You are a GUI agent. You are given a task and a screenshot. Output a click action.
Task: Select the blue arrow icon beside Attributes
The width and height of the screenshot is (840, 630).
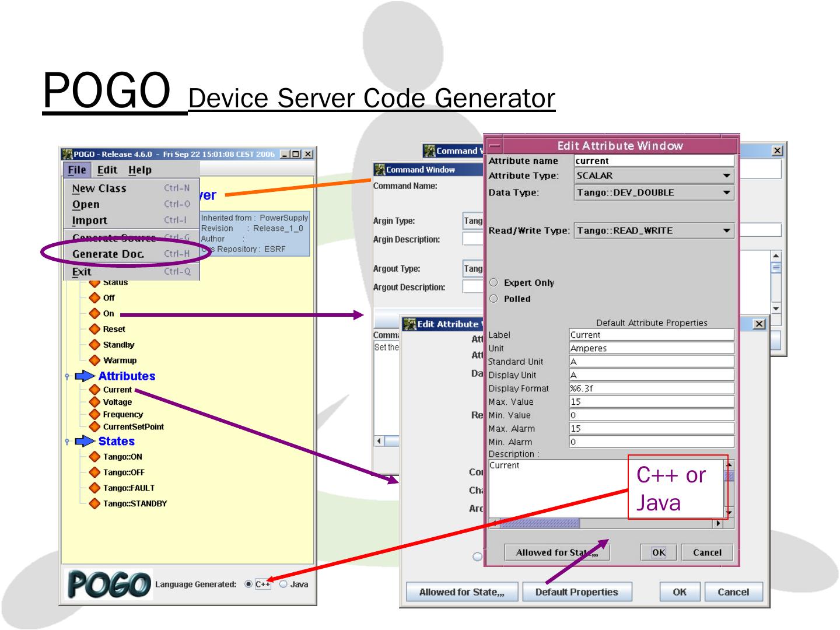tap(85, 376)
